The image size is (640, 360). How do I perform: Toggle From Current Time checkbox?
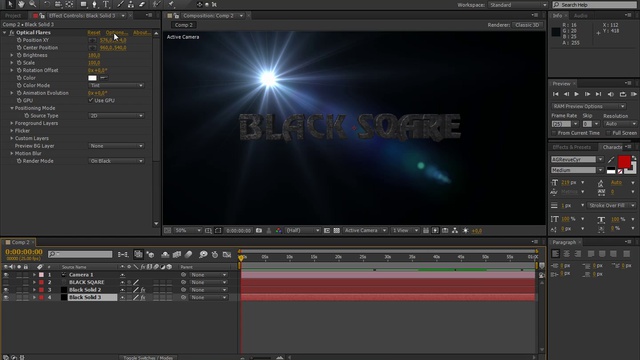tap(554, 133)
